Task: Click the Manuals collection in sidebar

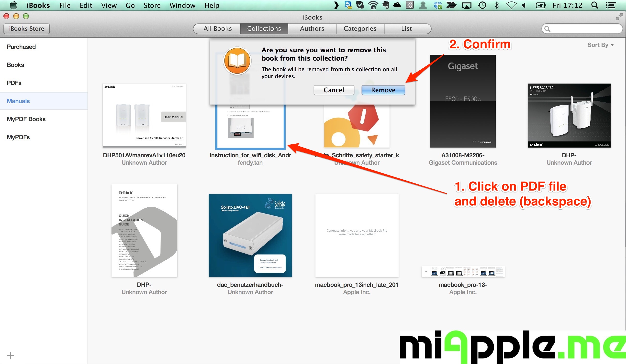Action: pos(18,101)
